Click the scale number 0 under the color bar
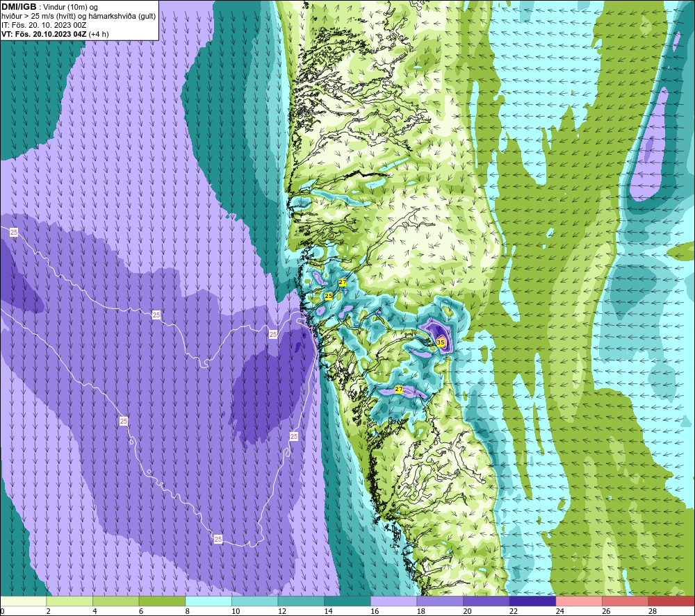Screen dimensions: 695x616 (2, 611)
